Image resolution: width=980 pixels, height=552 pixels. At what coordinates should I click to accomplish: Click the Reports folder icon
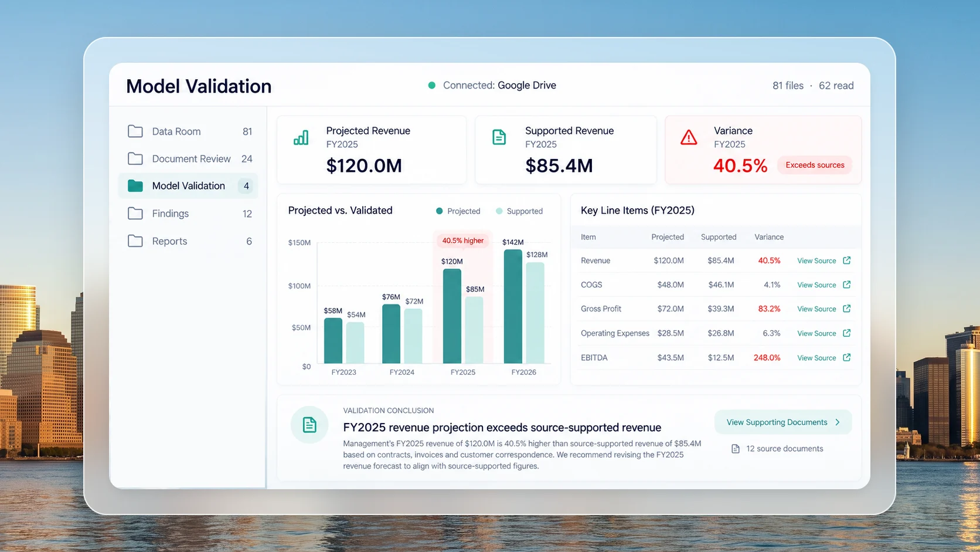click(x=135, y=241)
